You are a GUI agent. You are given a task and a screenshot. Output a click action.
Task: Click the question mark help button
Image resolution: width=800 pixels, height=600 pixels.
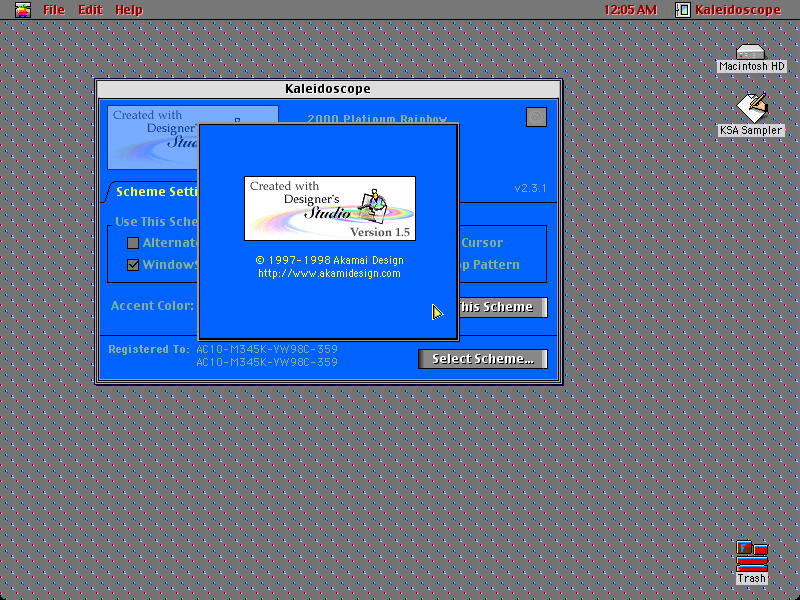point(536,117)
